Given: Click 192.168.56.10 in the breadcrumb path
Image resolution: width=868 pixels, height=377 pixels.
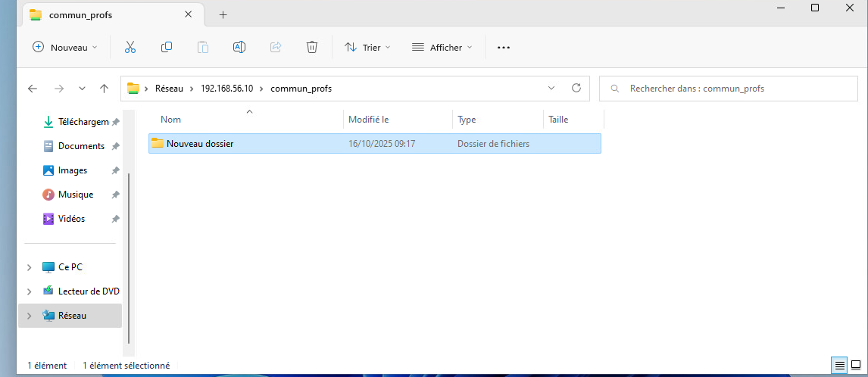Looking at the screenshot, I should (x=226, y=89).
